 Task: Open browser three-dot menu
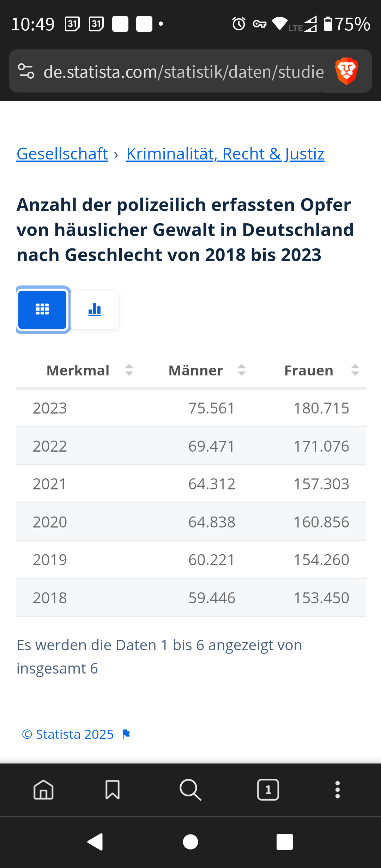tap(338, 789)
